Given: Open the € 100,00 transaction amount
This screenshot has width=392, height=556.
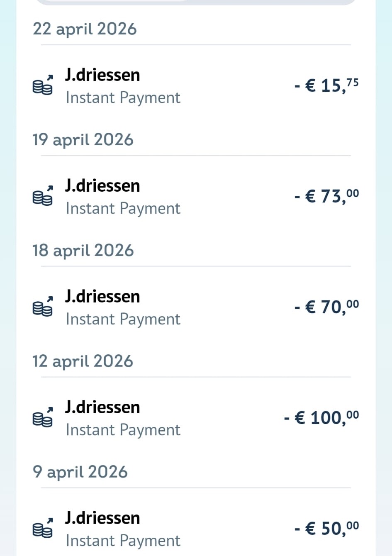Looking at the screenshot, I should click(321, 418).
